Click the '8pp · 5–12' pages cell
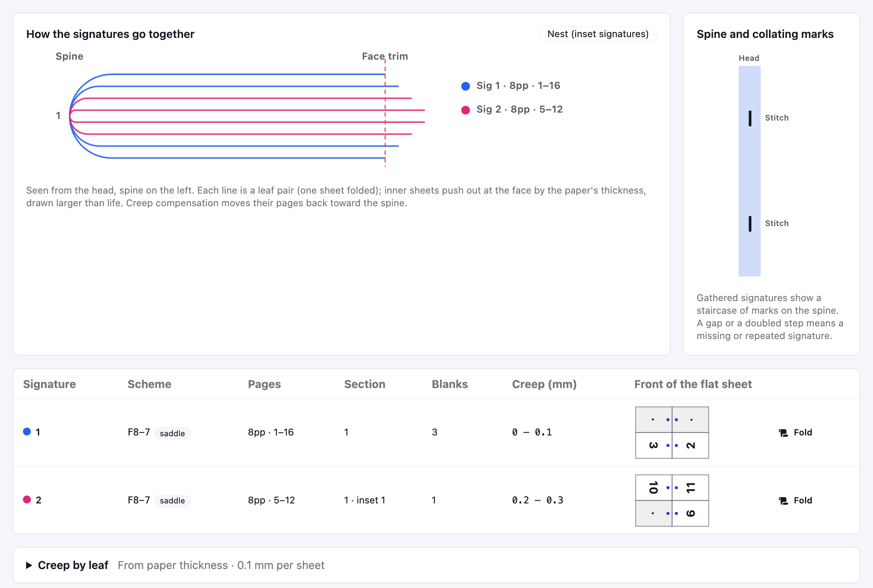The height and width of the screenshot is (588, 873). tap(272, 500)
